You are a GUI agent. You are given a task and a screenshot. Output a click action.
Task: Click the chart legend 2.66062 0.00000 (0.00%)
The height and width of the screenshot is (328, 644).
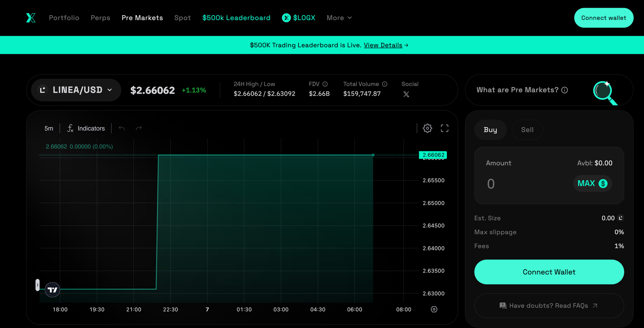[79, 146]
